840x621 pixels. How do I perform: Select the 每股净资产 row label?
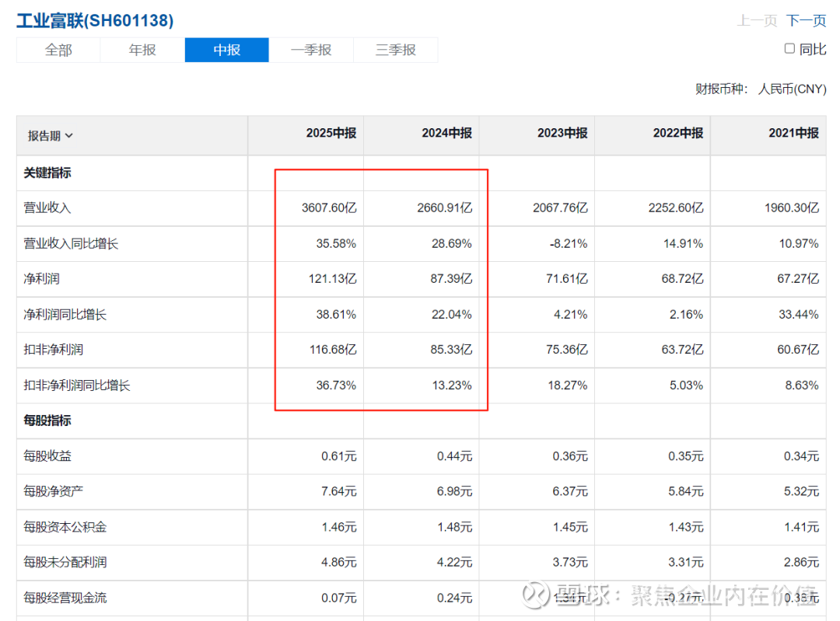pyautogui.click(x=53, y=491)
